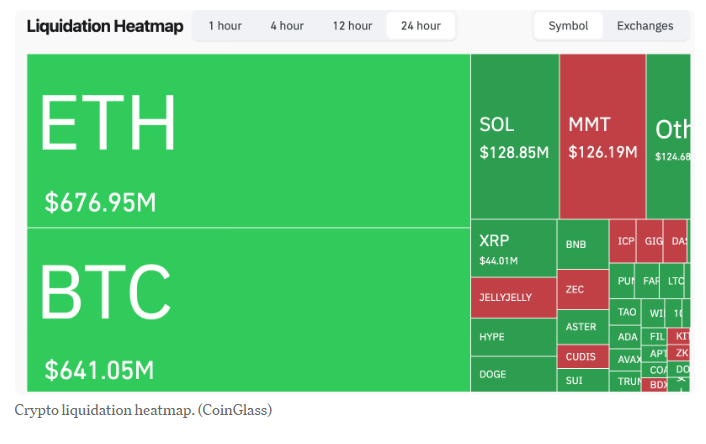Click the DOGE heatmap tile
706x444 pixels.
coord(512,374)
